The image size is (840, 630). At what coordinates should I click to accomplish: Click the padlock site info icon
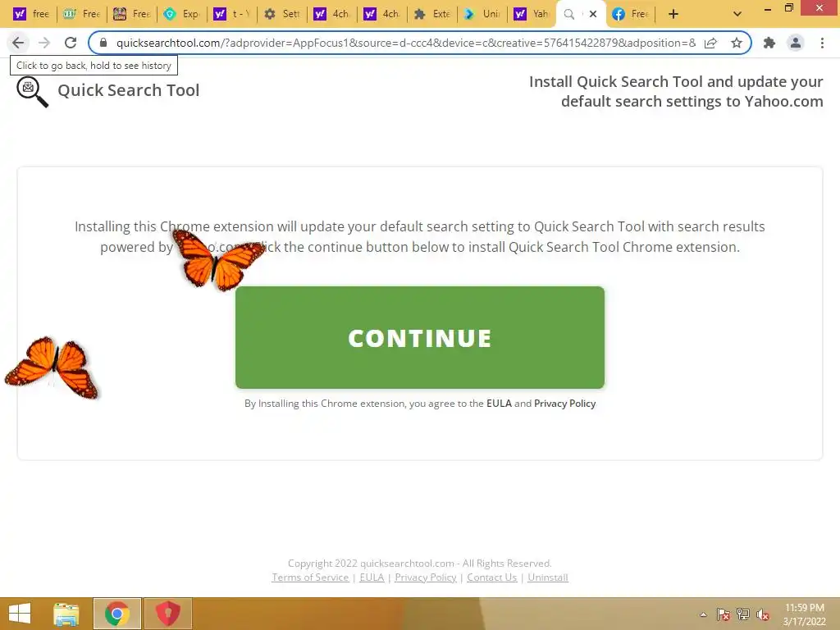tap(103, 43)
